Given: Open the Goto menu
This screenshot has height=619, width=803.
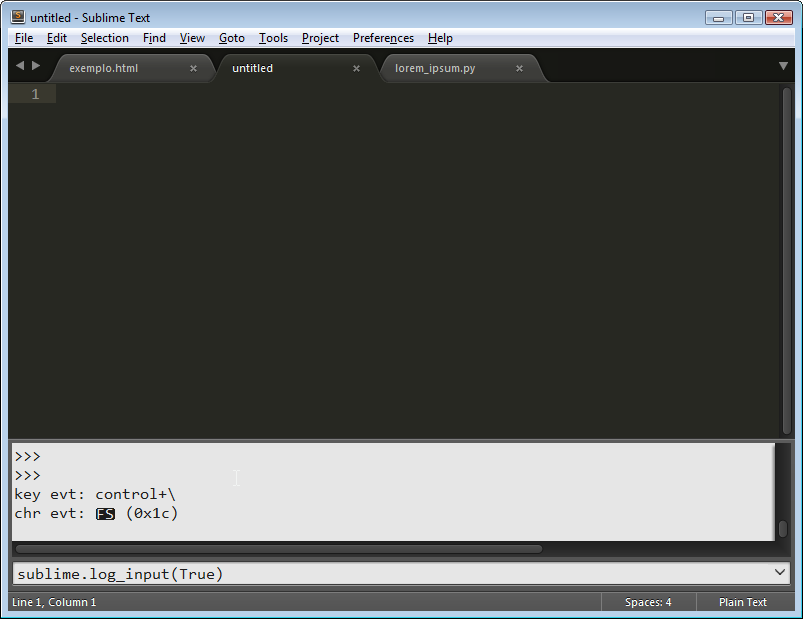Looking at the screenshot, I should 231,38.
